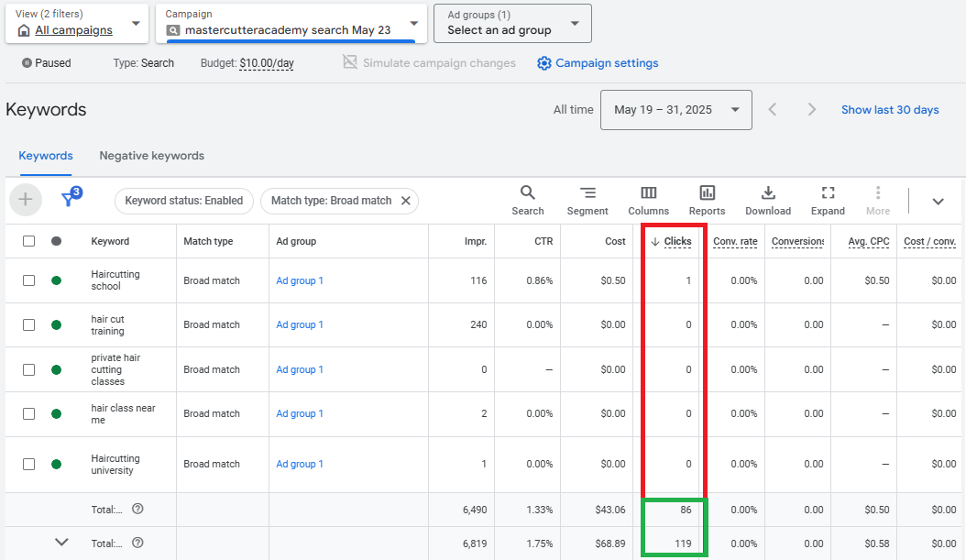Click green status dot for Haircutting school
This screenshot has height=560, width=966.
[56, 280]
